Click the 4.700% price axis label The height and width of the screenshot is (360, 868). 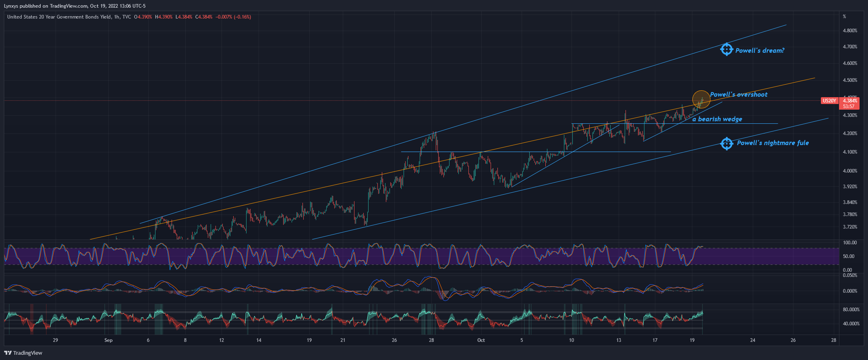850,47
